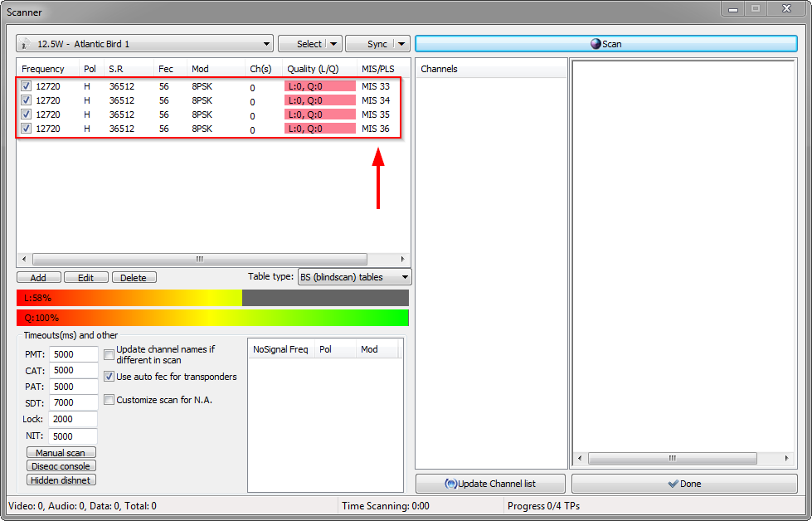Click the NoSignal Freq column header
812x521 pixels.
point(281,349)
